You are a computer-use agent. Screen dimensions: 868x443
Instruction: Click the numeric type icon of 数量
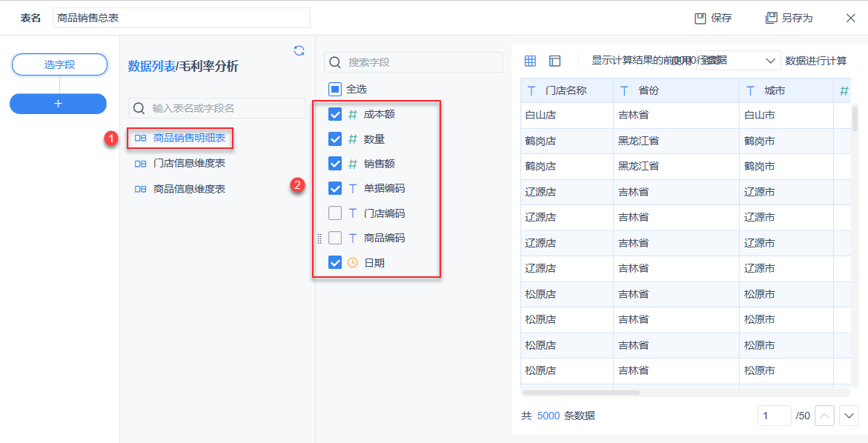pos(353,139)
